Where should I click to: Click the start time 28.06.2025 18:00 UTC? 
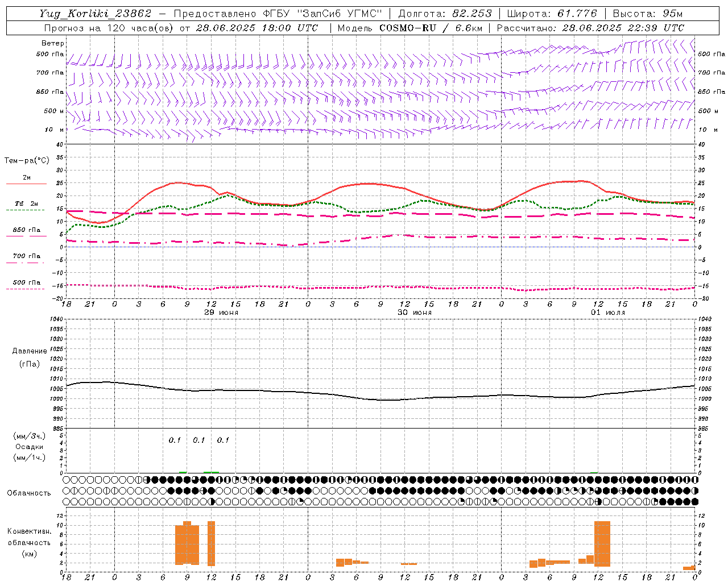[x=257, y=28]
